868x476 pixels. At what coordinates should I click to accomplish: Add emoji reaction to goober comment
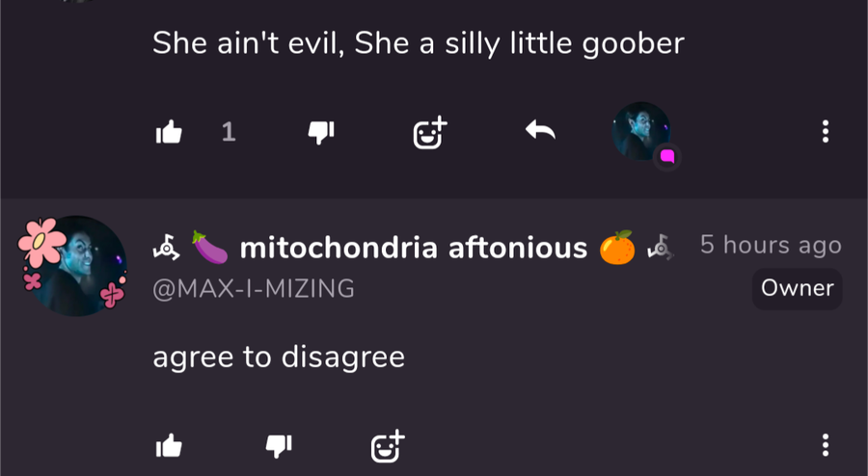(x=430, y=133)
